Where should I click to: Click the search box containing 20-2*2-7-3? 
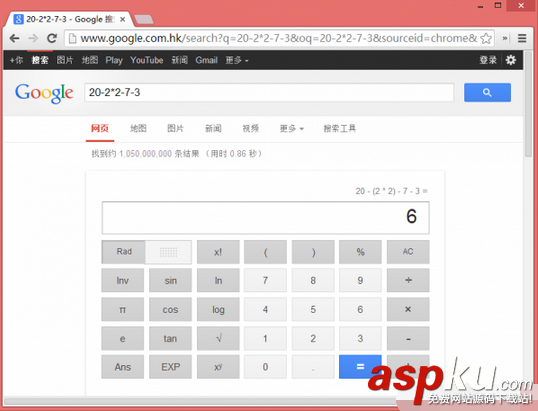(x=269, y=92)
